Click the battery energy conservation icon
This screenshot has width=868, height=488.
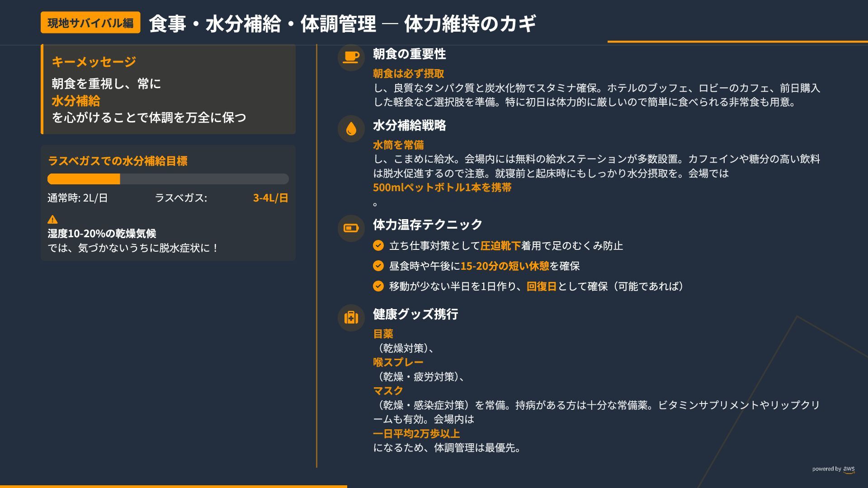(x=351, y=228)
